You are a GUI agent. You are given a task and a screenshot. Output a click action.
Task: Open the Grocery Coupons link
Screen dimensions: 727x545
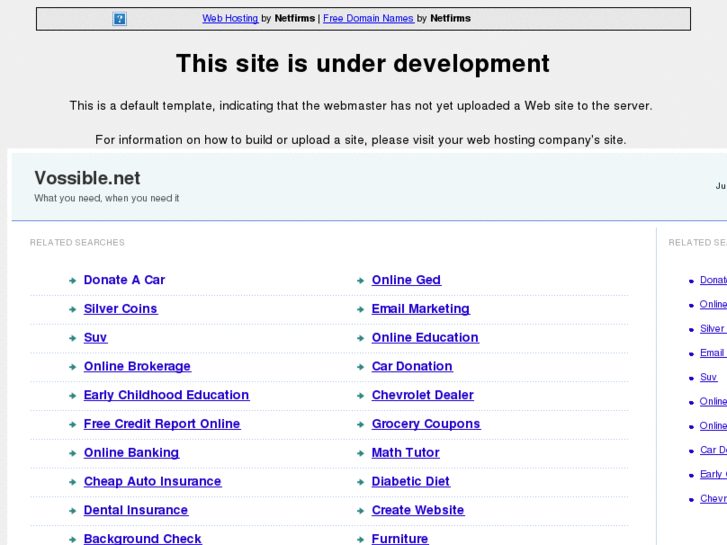[426, 423]
